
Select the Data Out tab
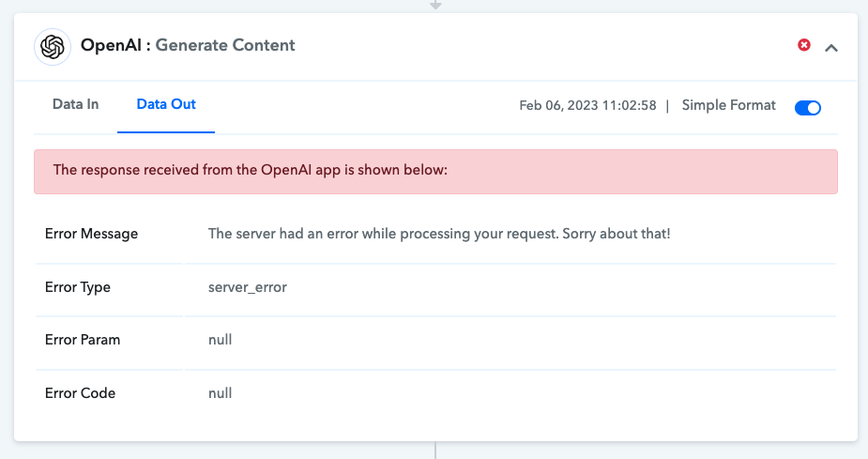click(166, 104)
